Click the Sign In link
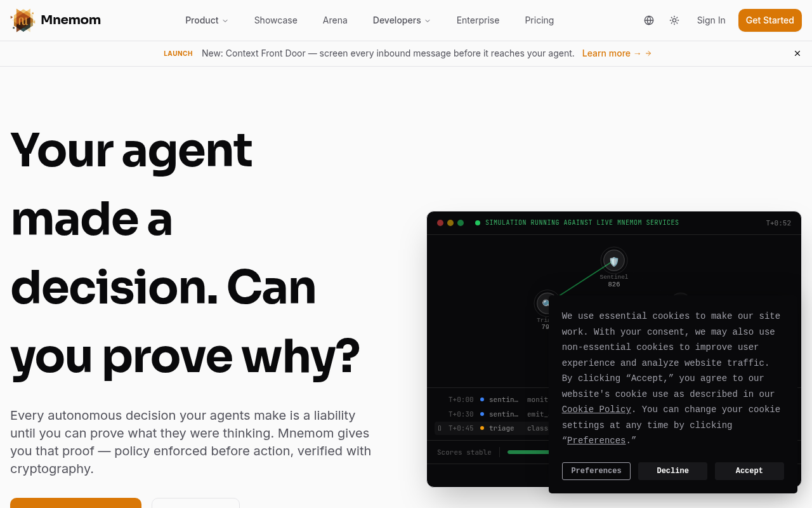 click(x=711, y=20)
